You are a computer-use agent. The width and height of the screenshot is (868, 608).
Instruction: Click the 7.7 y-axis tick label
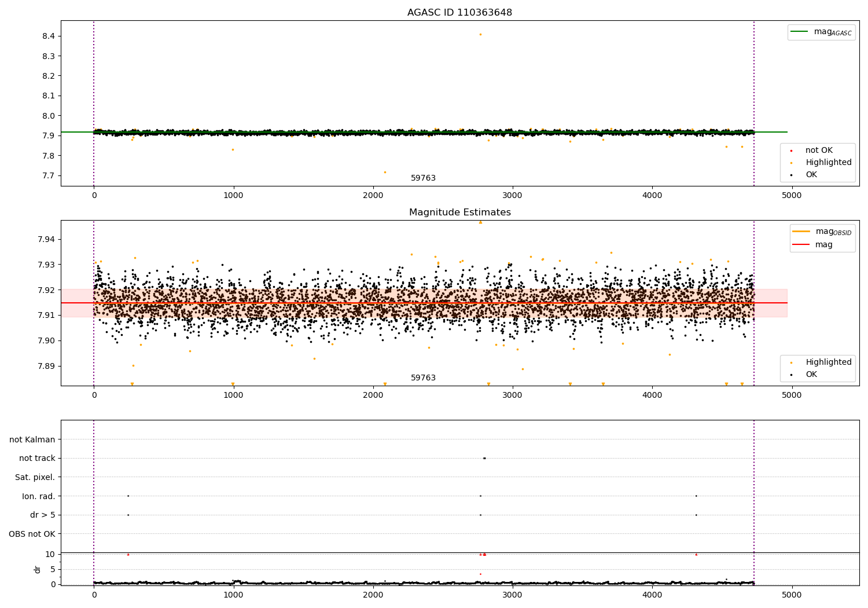(x=48, y=175)
